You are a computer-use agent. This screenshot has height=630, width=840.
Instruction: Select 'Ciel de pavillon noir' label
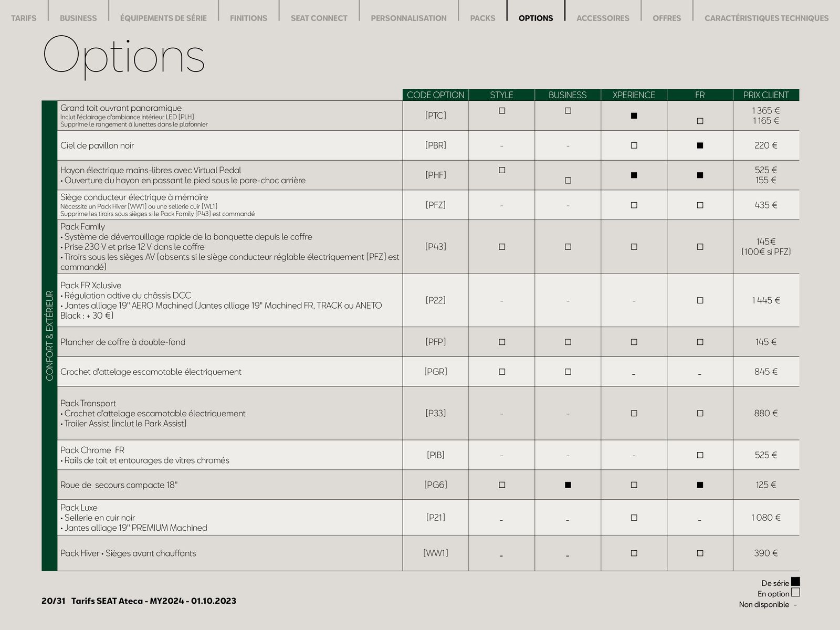tap(97, 145)
